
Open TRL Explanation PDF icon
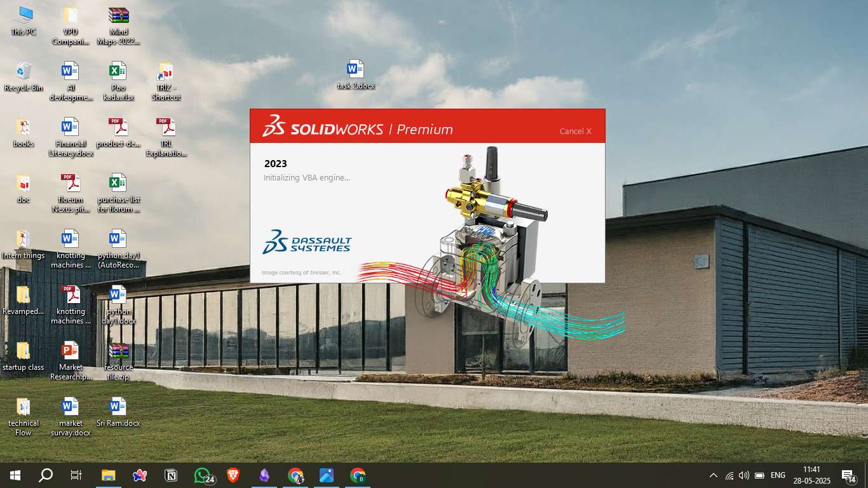click(x=166, y=137)
